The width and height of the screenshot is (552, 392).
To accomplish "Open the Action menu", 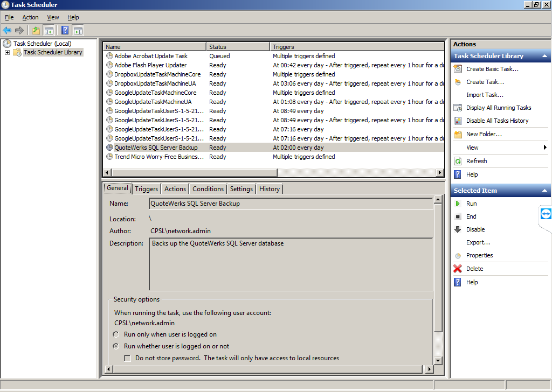I will (x=30, y=17).
